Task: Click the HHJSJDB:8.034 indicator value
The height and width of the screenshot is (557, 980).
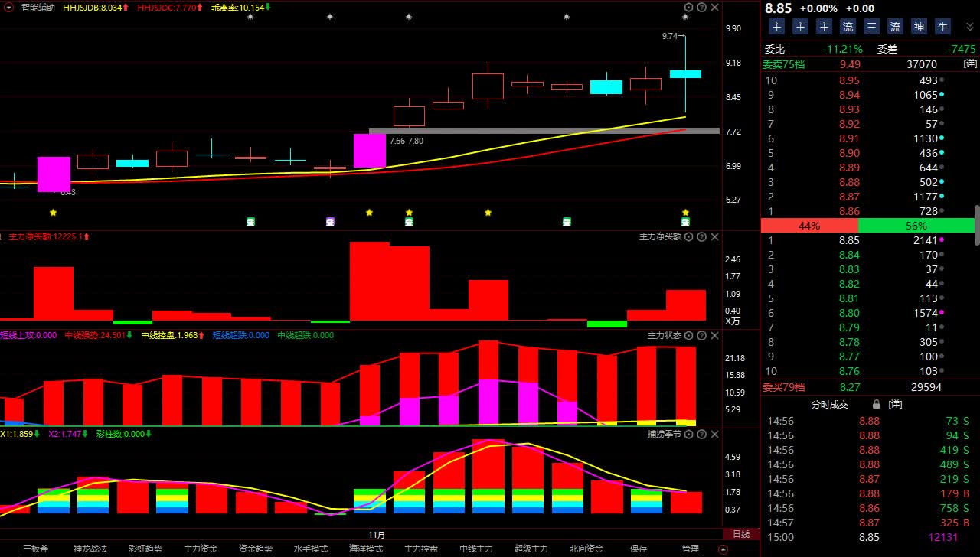Action: click(x=96, y=8)
